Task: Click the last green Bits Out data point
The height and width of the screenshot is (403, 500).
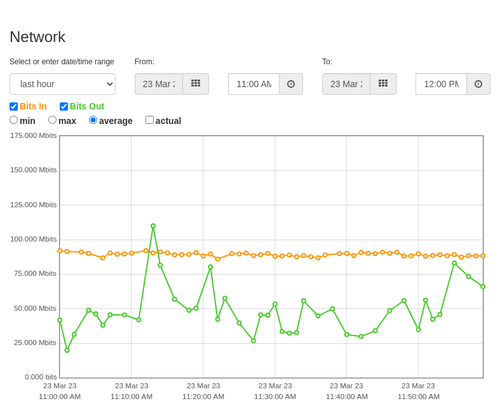Action: pos(483,286)
